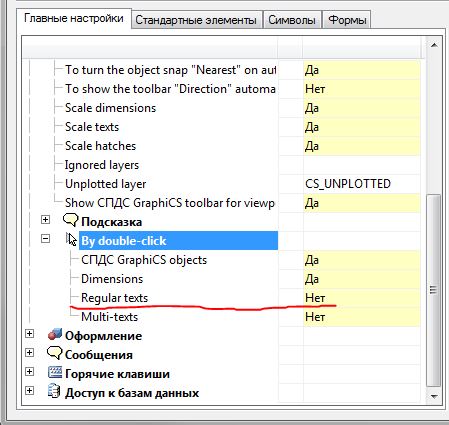Screen dimensions: 449x425
Task: Click the Горячие клавиши keyboard icon
Action: [55, 372]
